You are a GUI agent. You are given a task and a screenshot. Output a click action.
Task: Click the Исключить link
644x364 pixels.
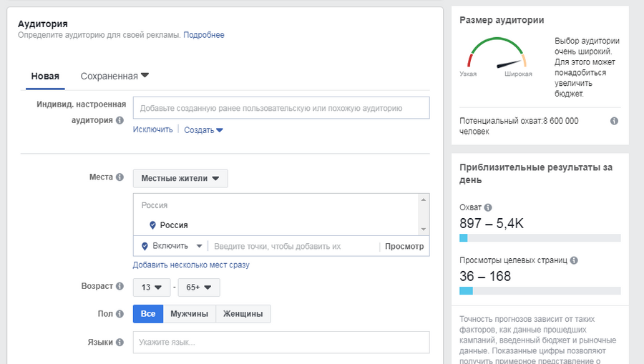point(153,129)
